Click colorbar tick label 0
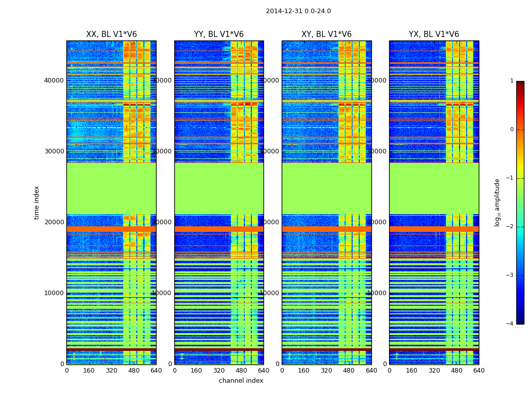Screen dimensions: 532x405 (x=512, y=130)
